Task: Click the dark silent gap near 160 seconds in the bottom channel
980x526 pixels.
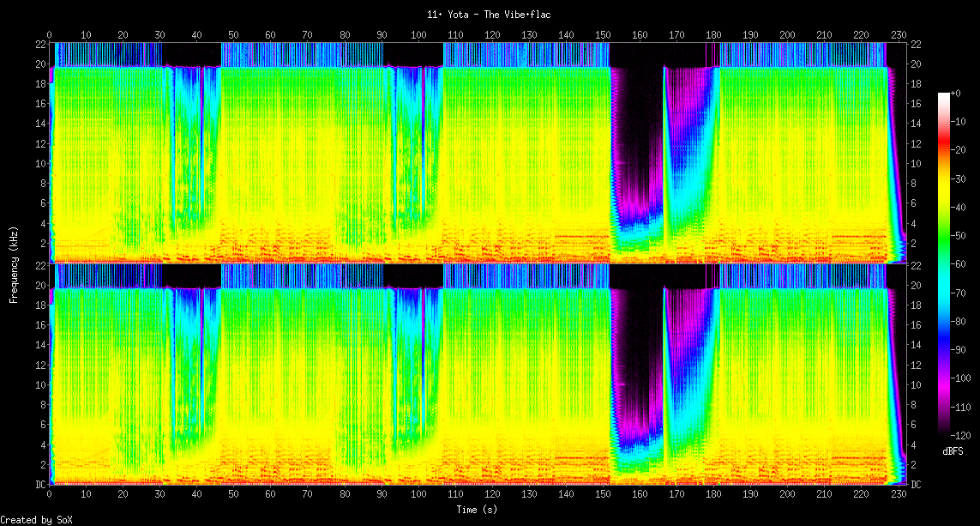Action: (x=636, y=352)
